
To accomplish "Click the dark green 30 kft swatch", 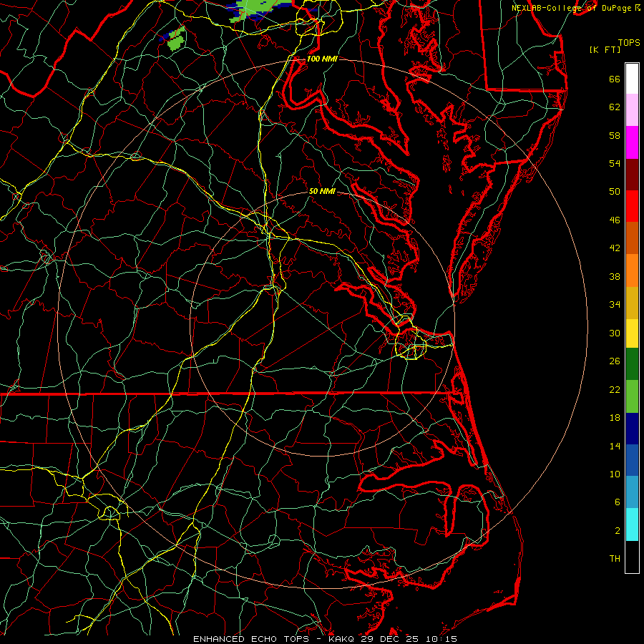I will pos(632,364).
